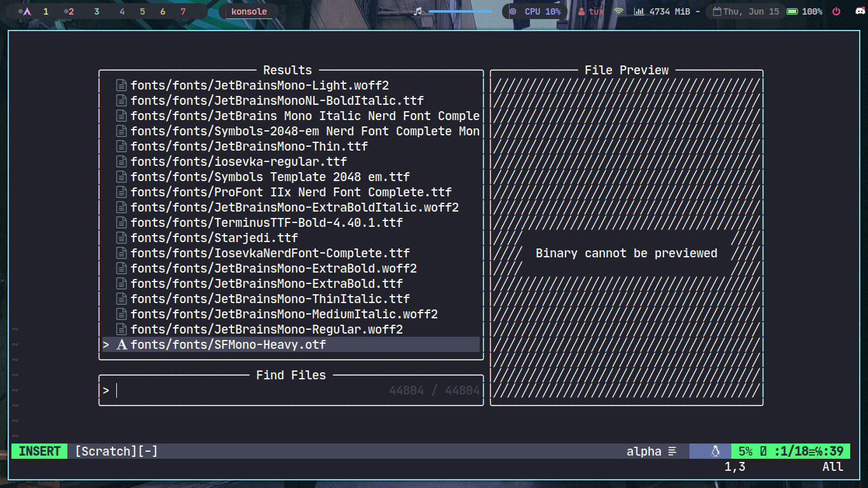Select fonts/fonts/JetBrainsMono-MediumItalic.woff2 result

291,314
